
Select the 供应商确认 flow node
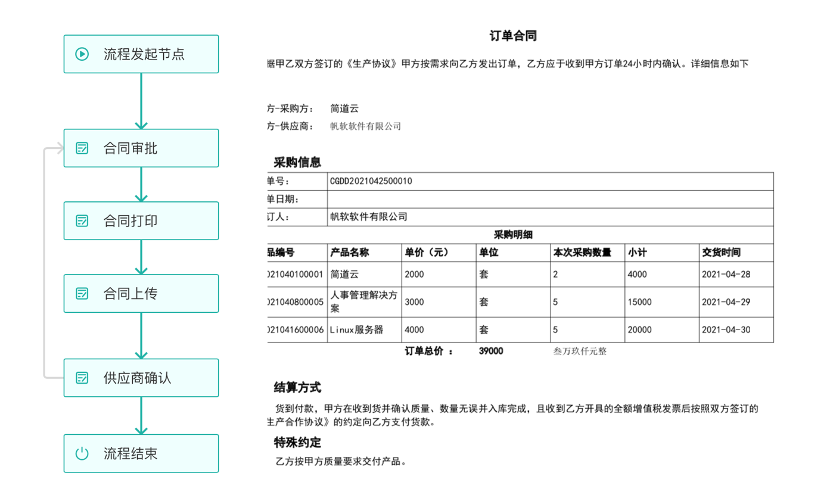tap(141, 378)
